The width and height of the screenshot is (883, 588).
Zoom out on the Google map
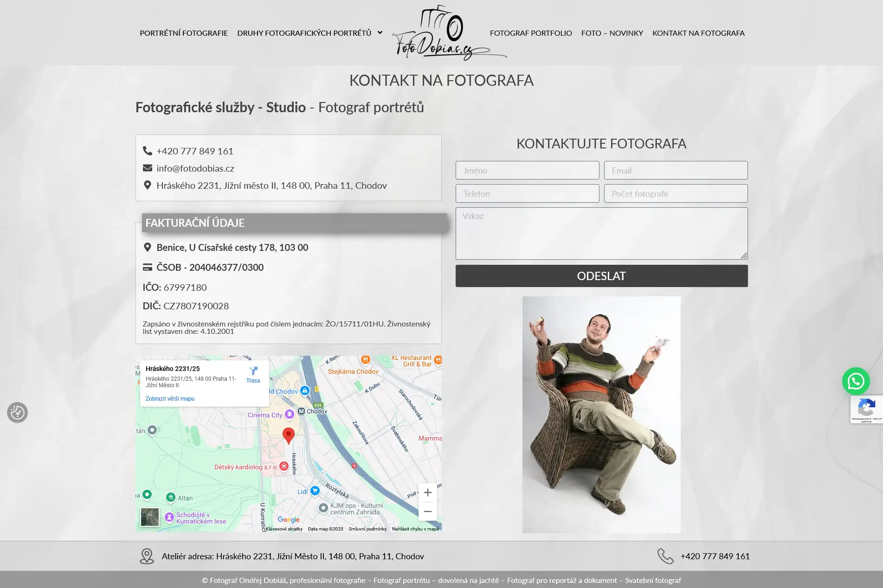[x=427, y=511]
